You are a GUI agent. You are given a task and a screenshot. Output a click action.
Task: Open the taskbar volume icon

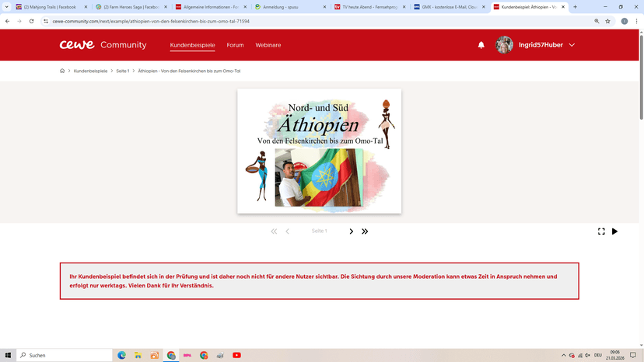[x=588, y=355]
